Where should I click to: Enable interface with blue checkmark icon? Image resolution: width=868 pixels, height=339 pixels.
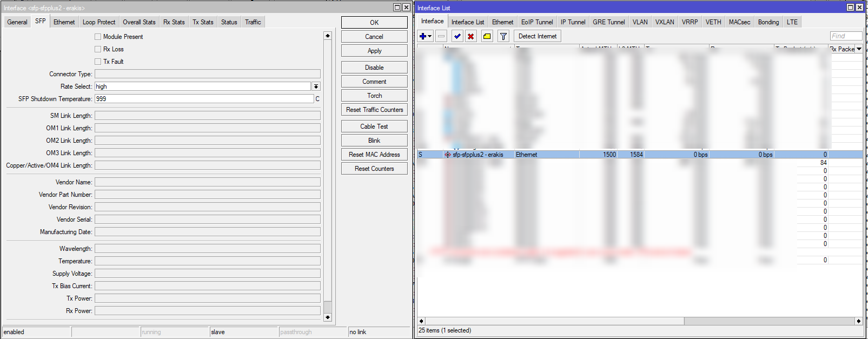[458, 36]
